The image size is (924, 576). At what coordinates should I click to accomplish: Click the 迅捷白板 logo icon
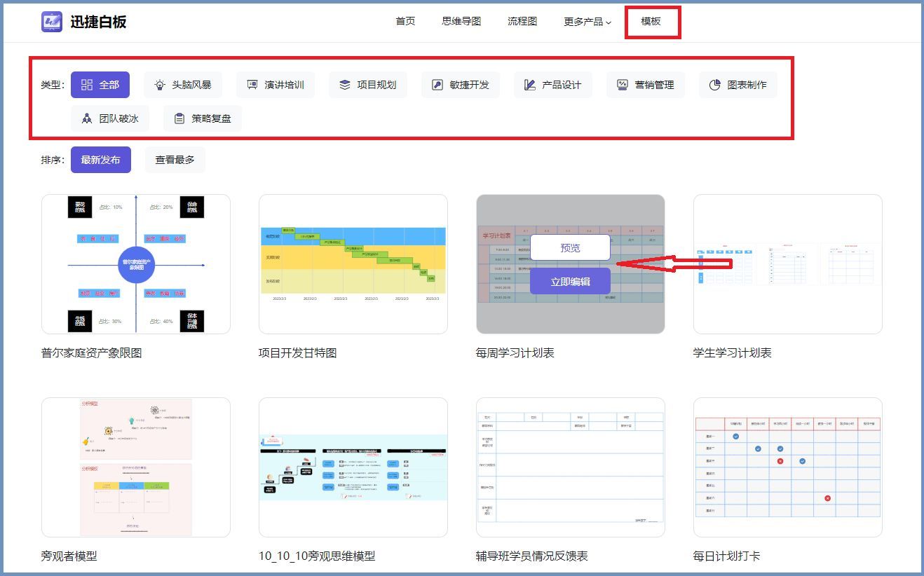coord(50,22)
